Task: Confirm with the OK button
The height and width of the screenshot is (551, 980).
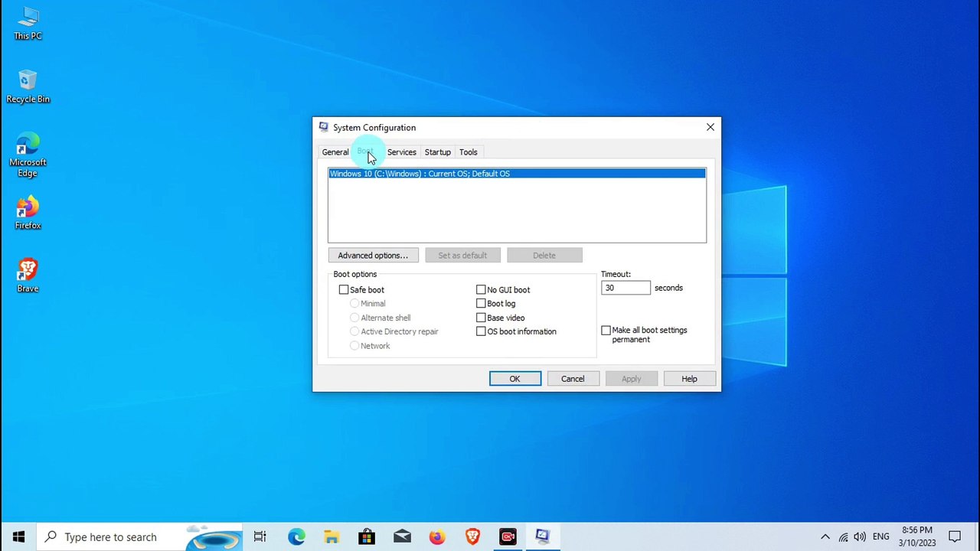Action: coord(515,379)
